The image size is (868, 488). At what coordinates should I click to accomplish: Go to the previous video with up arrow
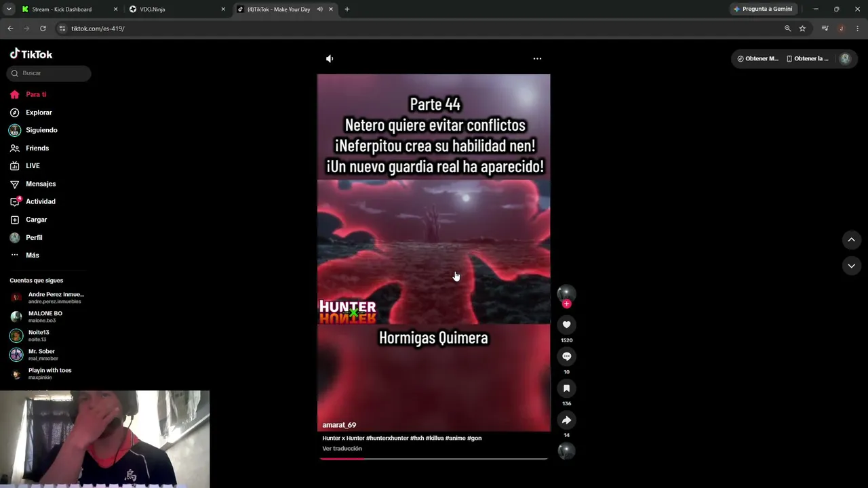point(851,240)
